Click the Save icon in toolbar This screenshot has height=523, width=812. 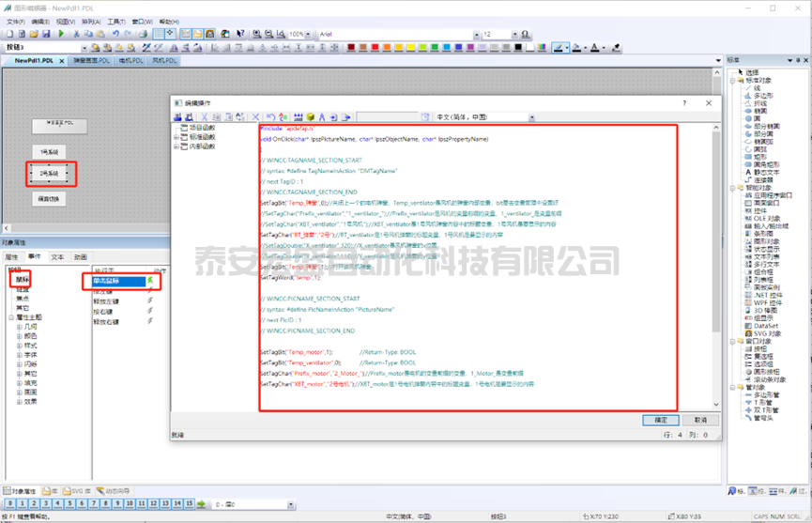coord(45,34)
